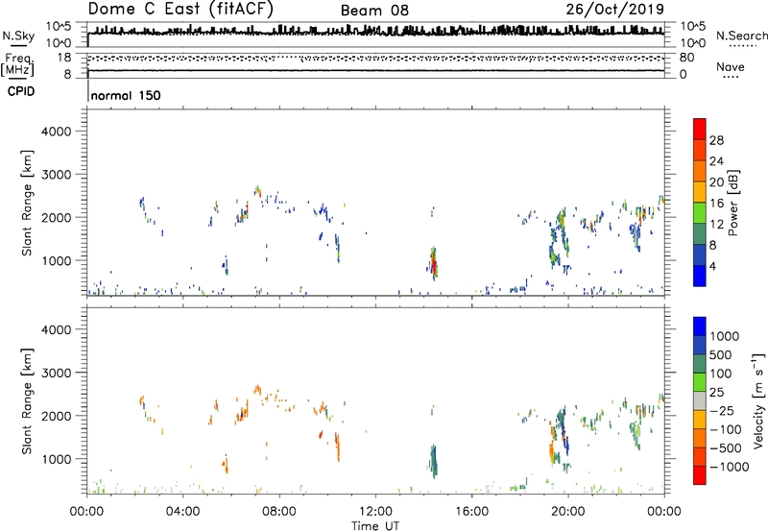
Task: Click the 'Velocity [m s-1]' colorbar title
Action: pos(758,400)
